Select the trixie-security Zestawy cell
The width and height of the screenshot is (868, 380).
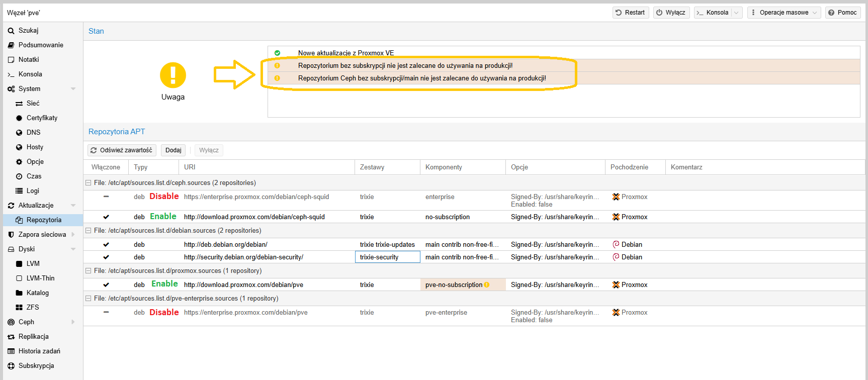click(x=387, y=257)
